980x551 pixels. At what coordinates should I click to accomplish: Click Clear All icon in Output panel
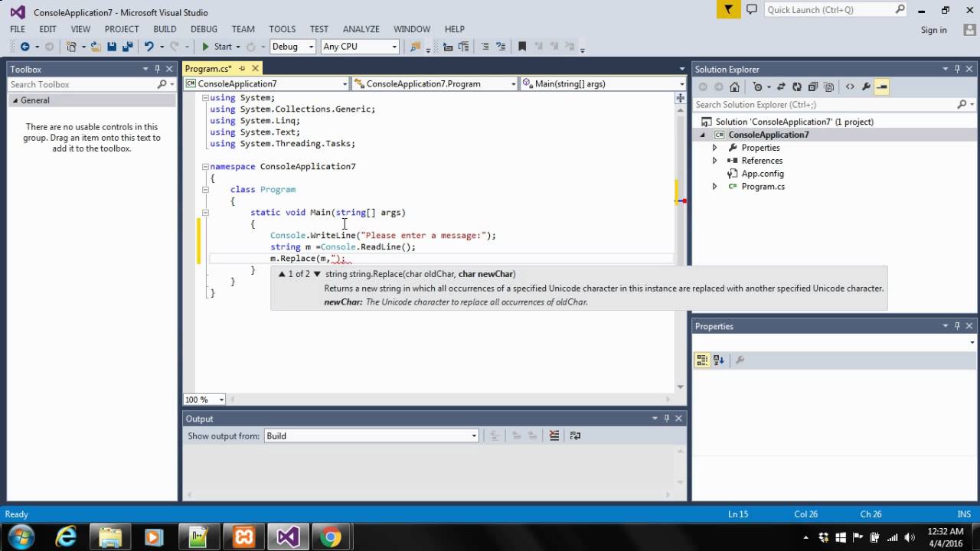coord(554,435)
